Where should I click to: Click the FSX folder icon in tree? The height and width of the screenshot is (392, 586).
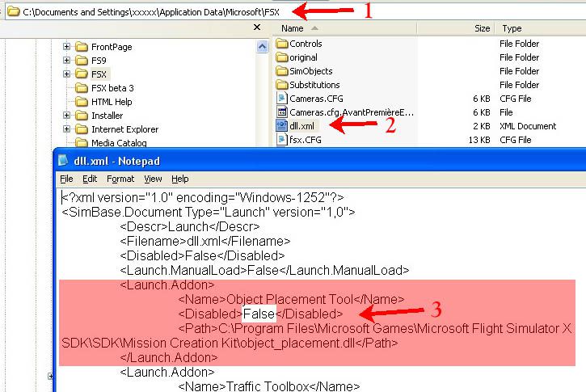tap(81, 74)
